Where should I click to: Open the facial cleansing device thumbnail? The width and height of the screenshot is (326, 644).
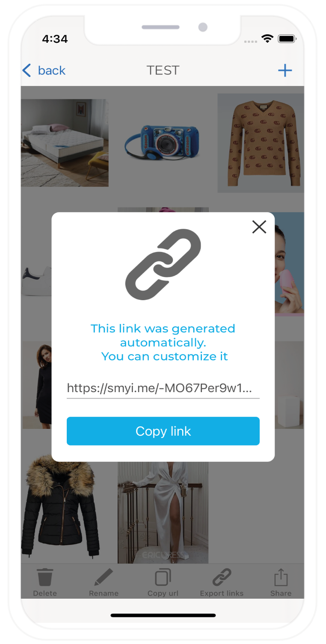click(x=289, y=264)
